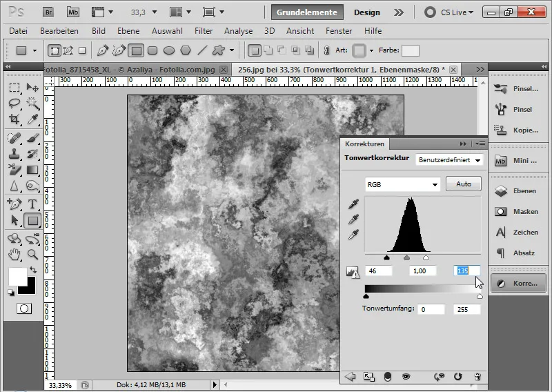Select the Healing Brush tool
This screenshot has height=392, width=552.
pyautogui.click(x=14, y=138)
